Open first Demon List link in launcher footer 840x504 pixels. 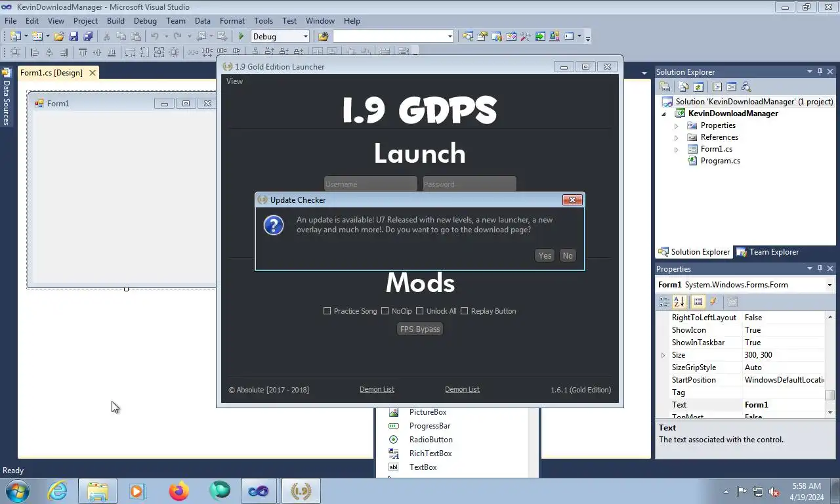(377, 389)
